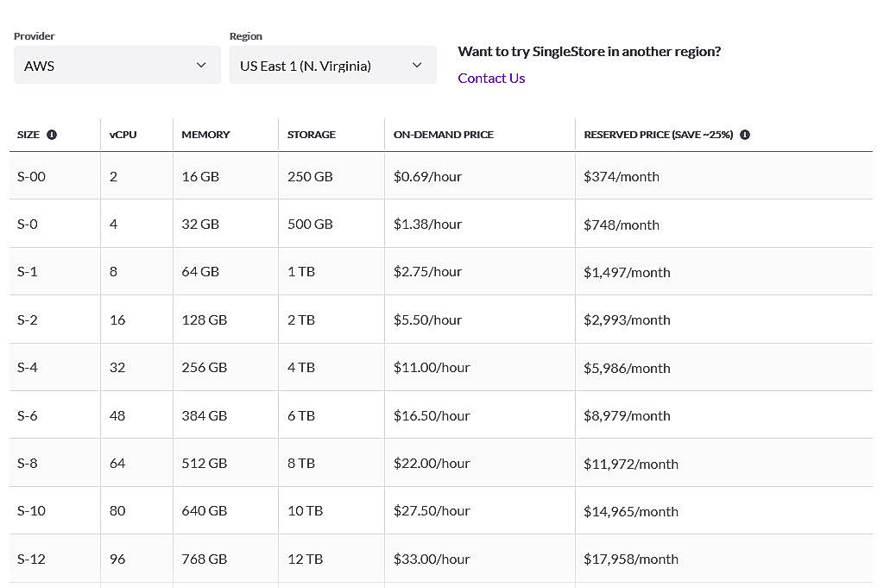This screenshot has width=890, height=588.
Task: Click the S-00 size row
Action: point(31,176)
